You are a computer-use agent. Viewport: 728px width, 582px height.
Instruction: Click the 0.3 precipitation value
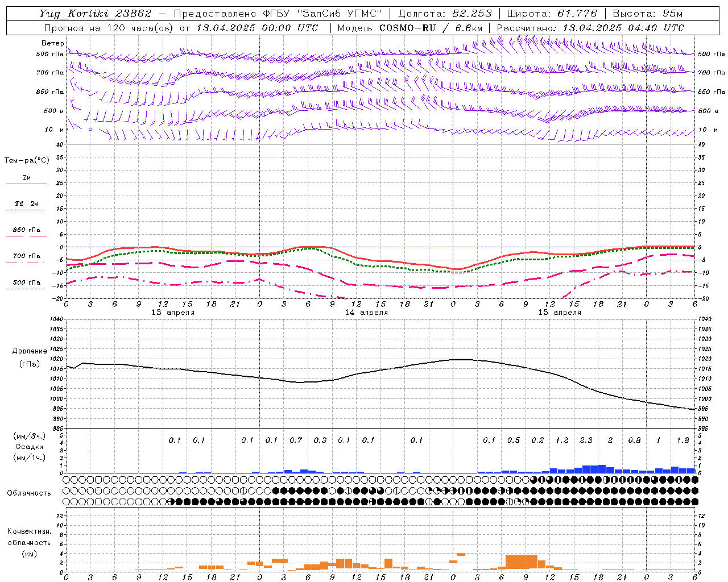320,440
